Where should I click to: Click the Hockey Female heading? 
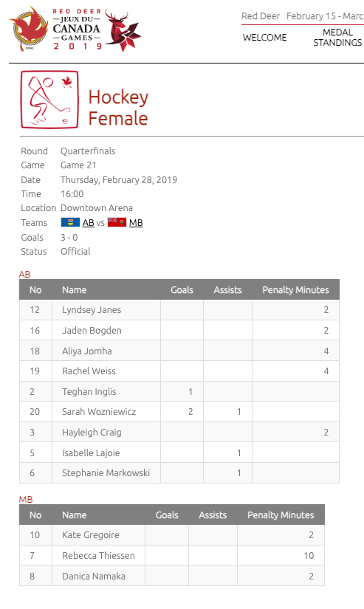[118, 108]
